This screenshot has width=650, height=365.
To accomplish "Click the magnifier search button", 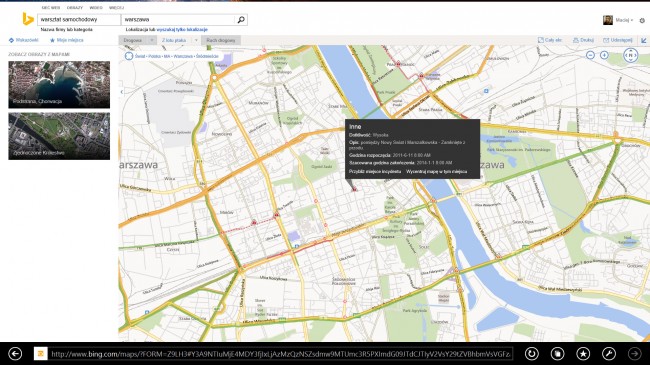I will click(241, 19).
